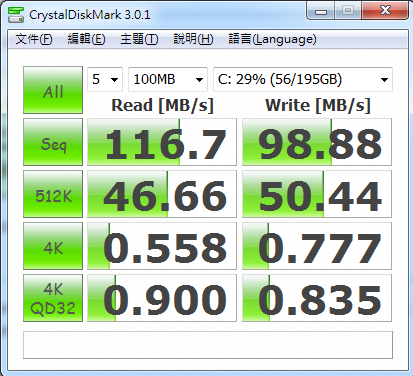Click the 4K write result 0.777
Image resolution: width=413 pixels, height=376 pixels.
click(x=317, y=246)
